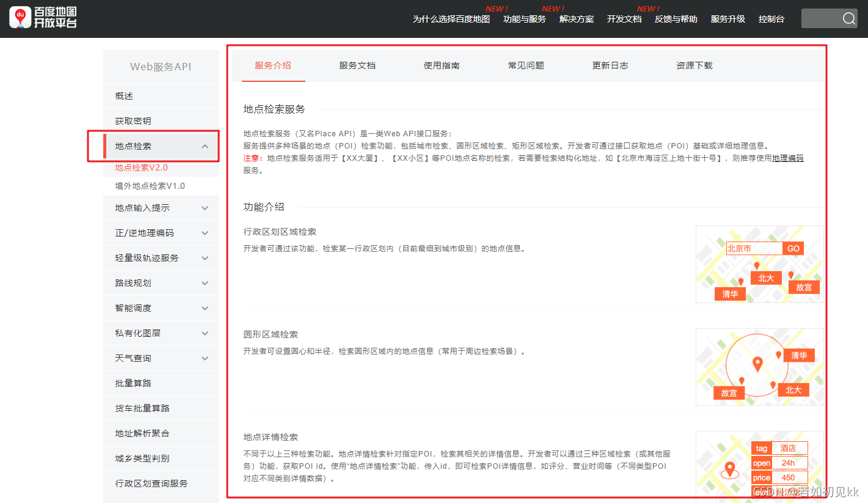Open 概述 in the sidebar
868x503 pixels.
(x=161, y=96)
